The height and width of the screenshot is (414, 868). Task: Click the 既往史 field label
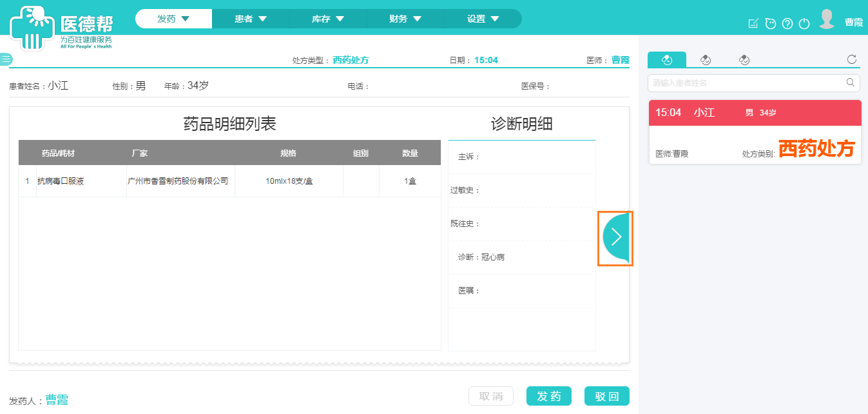tap(465, 224)
